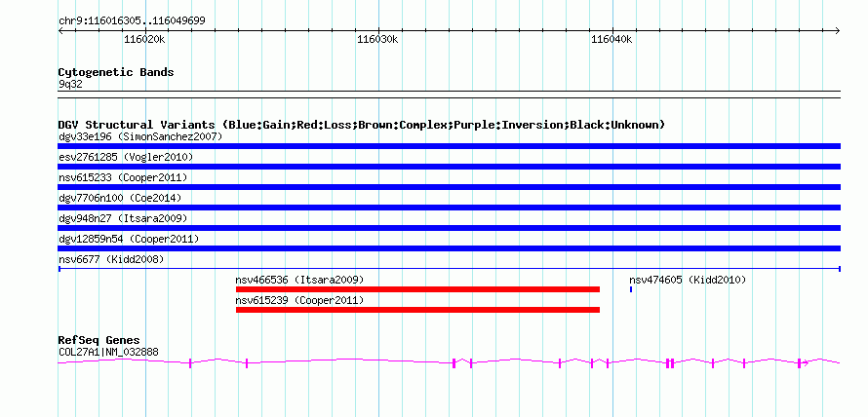The width and height of the screenshot is (868, 417).
Task: Click the small nsv474605 Kidd2010 blue marker
Action: coord(630,289)
